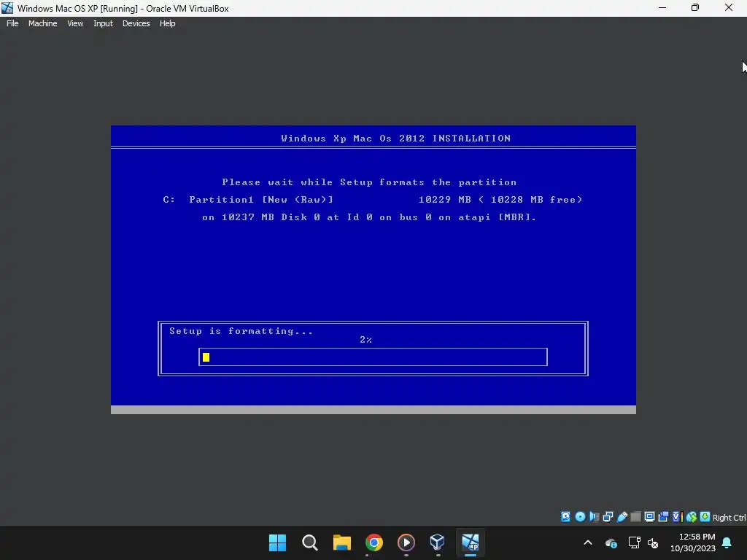Click the optical disc status icon
This screenshot has height=560, width=747.
pyautogui.click(x=580, y=517)
